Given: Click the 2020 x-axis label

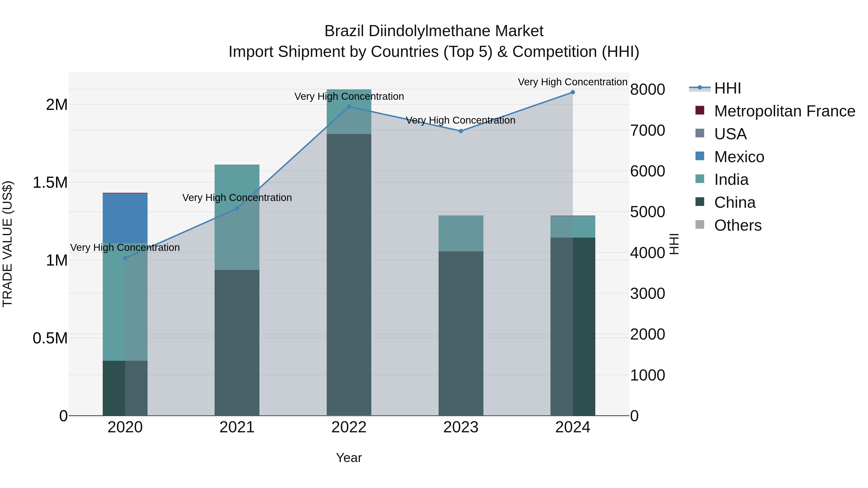Looking at the screenshot, I should [x=125, y=427].
